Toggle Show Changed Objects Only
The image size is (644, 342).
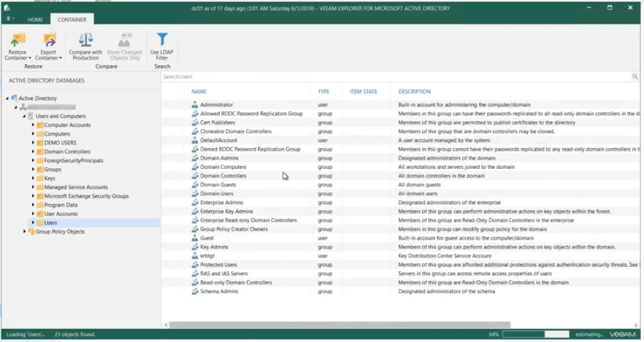click(125, 46)
